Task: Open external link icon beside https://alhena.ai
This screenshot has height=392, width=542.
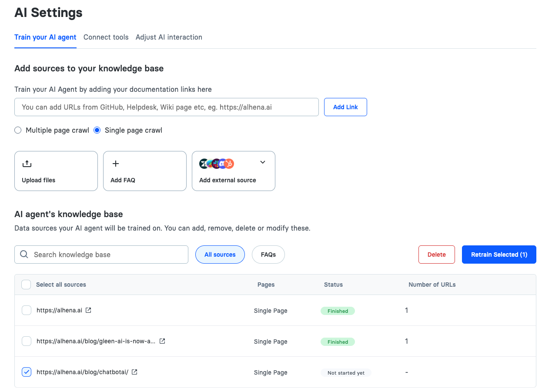Action: [x=88, y=310]
